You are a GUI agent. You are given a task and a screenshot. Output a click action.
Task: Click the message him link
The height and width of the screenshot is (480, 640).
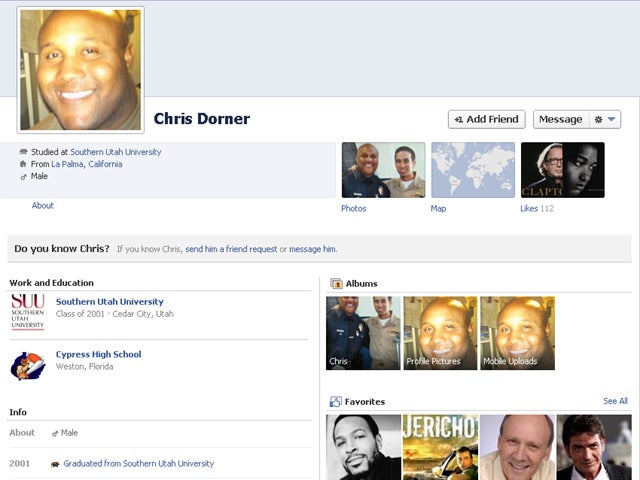coord(312,249)
